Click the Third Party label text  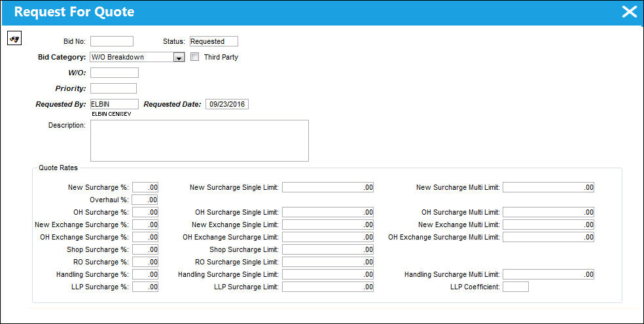click(221, 57)
